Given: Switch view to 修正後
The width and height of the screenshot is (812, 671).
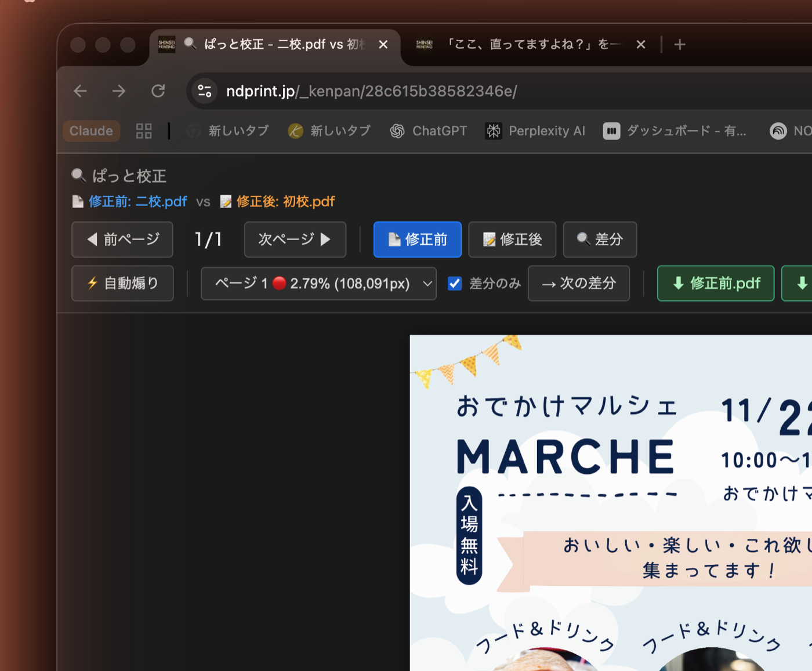Looking at the screenshot, I should (x=512, y=240).
